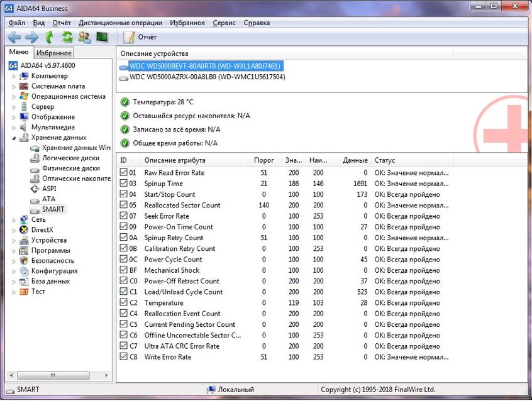Select the SMART tree item

point(48,209)
